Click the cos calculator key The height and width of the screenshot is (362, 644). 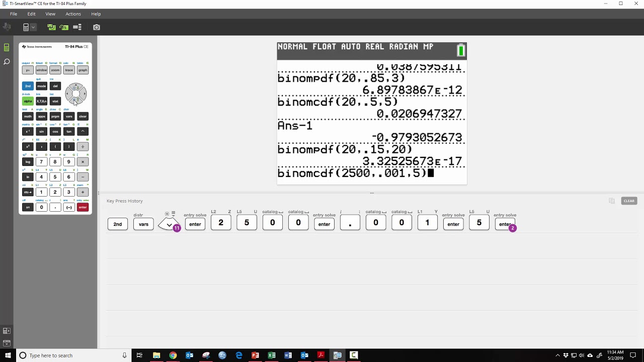click(55, 131)
